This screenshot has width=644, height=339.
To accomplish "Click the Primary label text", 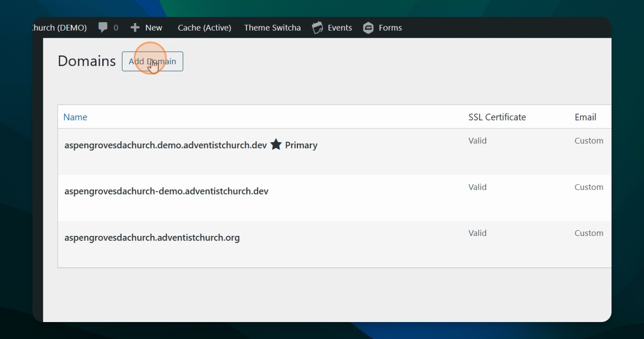I will [301, 145].
